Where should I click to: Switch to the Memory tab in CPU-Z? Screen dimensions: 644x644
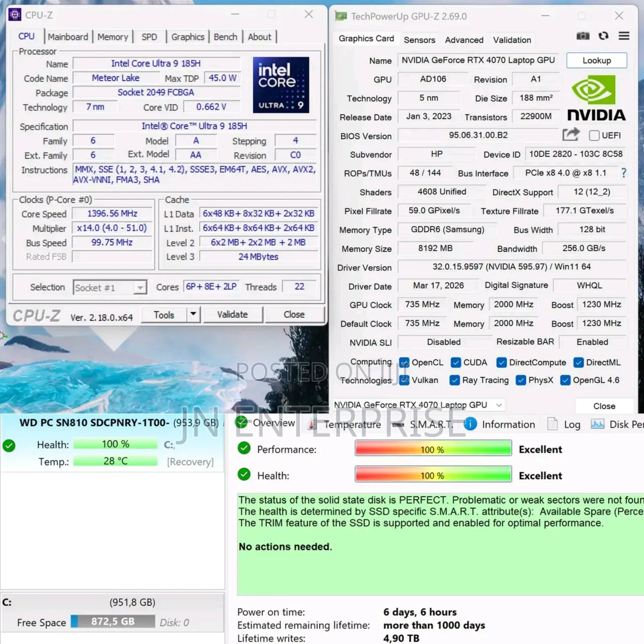point(113,37)
